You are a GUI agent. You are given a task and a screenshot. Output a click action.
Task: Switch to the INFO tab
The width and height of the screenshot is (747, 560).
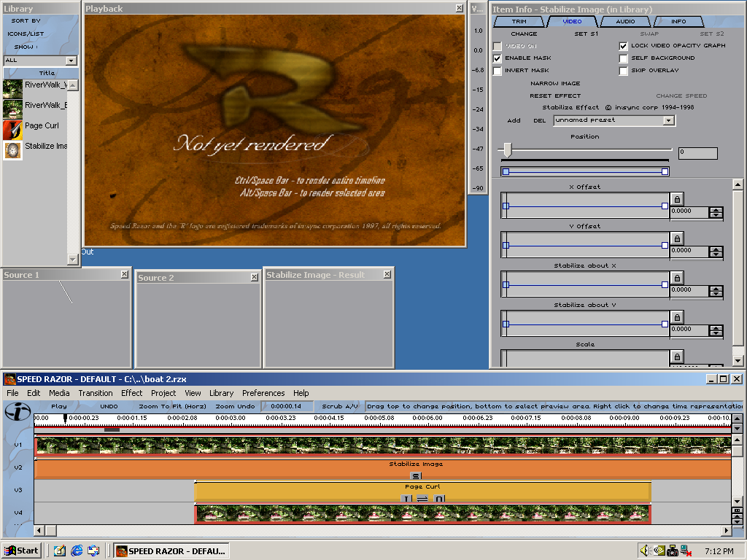click(678, 21)
